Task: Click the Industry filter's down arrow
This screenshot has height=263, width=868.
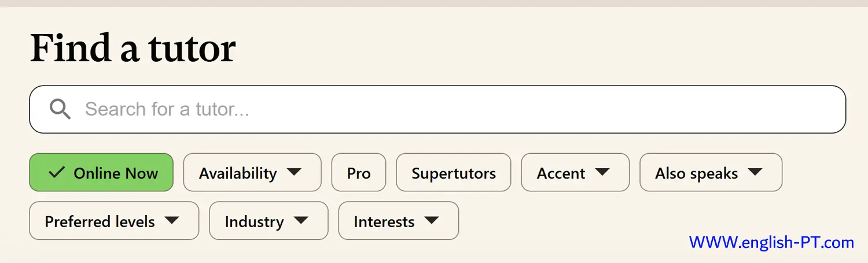Action: (x=301, y=221)
